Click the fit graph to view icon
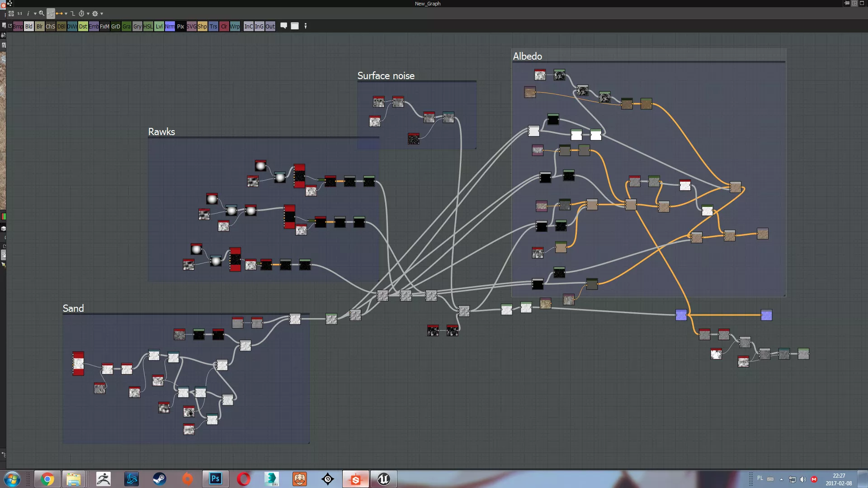 point(11,14)
